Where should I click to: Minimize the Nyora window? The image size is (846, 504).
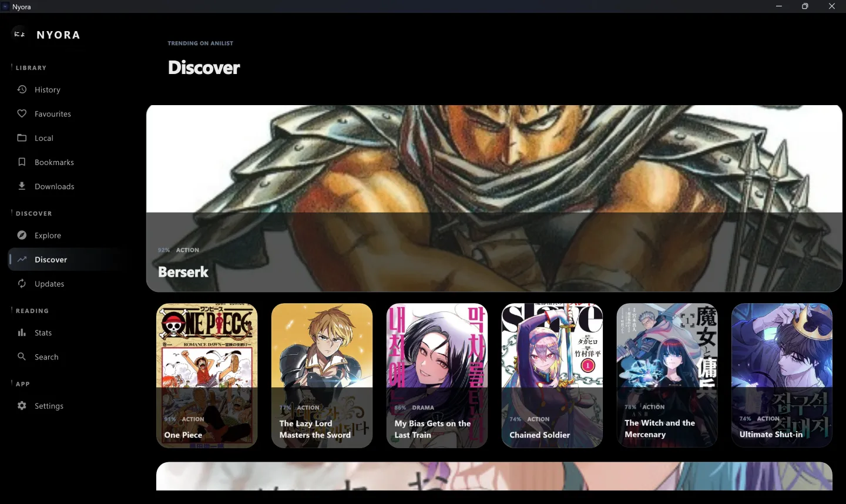tap(779, 6)
